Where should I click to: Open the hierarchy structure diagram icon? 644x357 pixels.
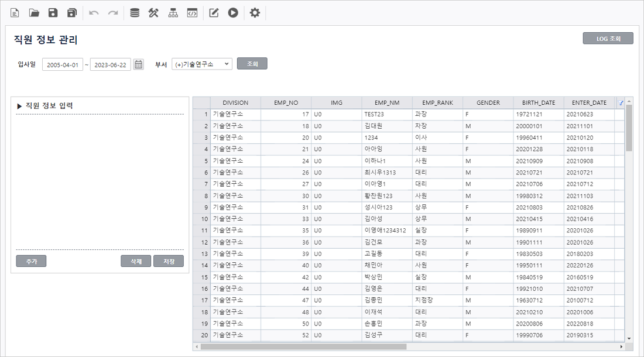click(173, 13)
